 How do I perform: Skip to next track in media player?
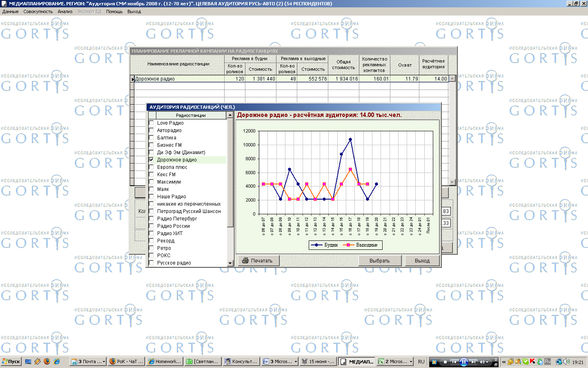[x=474, y=362]
